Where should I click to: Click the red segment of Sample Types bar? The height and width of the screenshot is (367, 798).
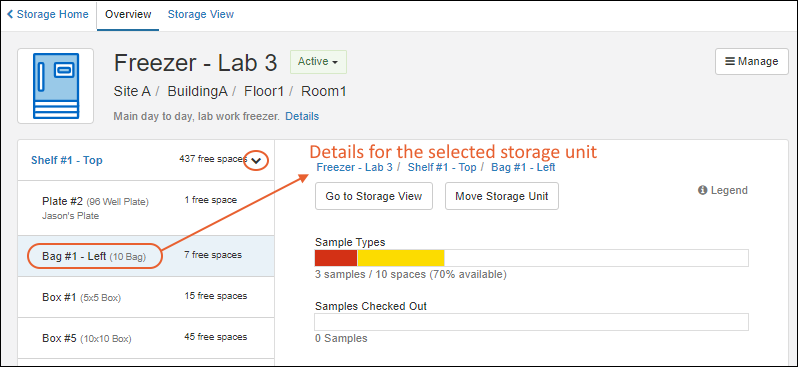point(336,258)
